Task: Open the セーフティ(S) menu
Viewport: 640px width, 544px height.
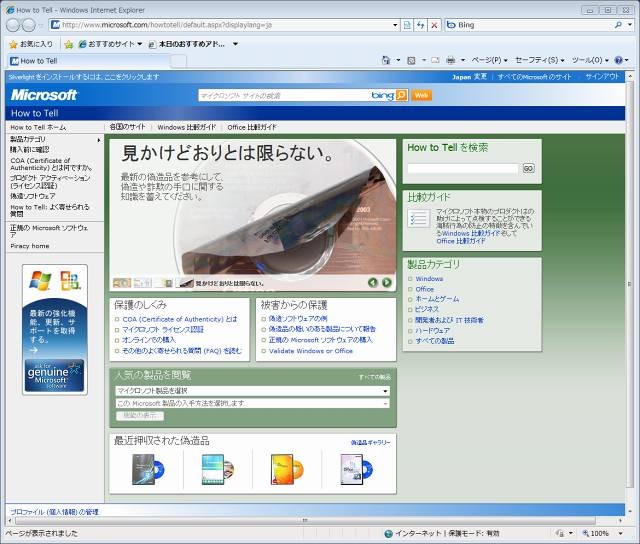Action: coord(540,60)
